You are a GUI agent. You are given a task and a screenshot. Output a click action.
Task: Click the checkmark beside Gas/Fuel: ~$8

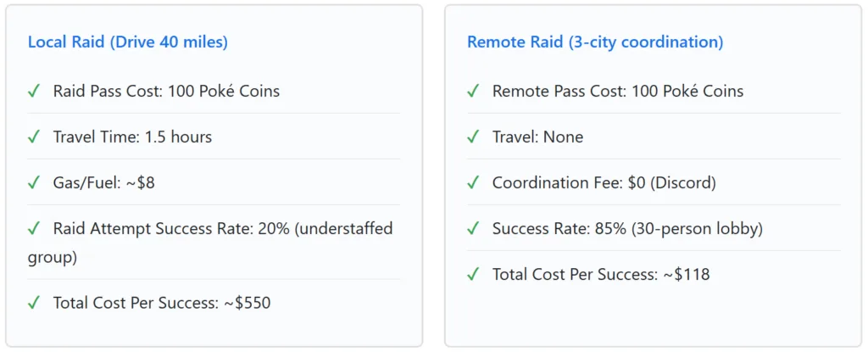pos(34,183)
